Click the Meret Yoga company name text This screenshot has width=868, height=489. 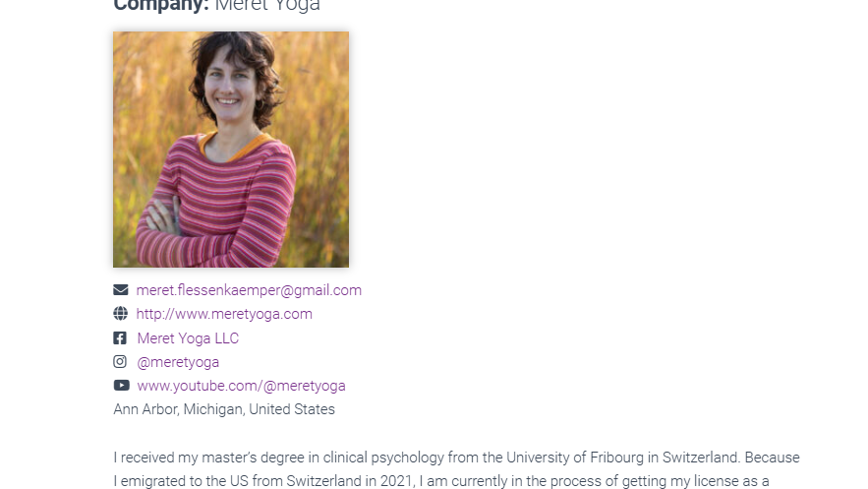[267, 6]
